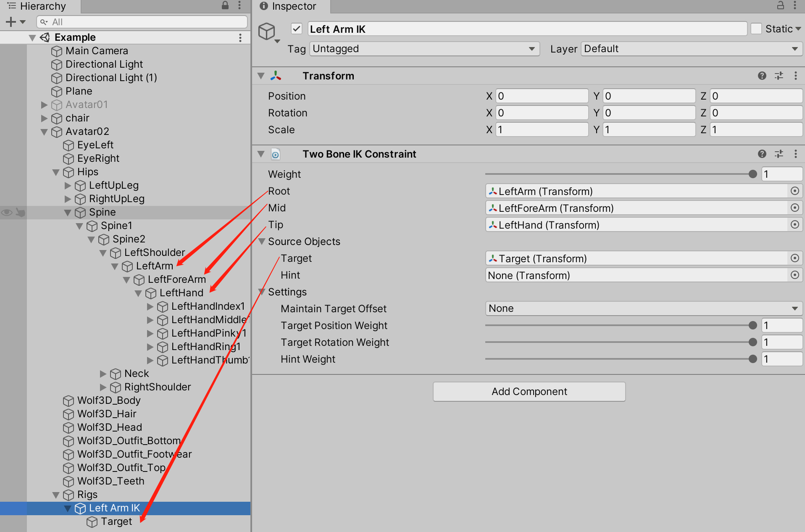Adjust Hint Weight slider
The image size is (805, 532).
click(752, 359)
